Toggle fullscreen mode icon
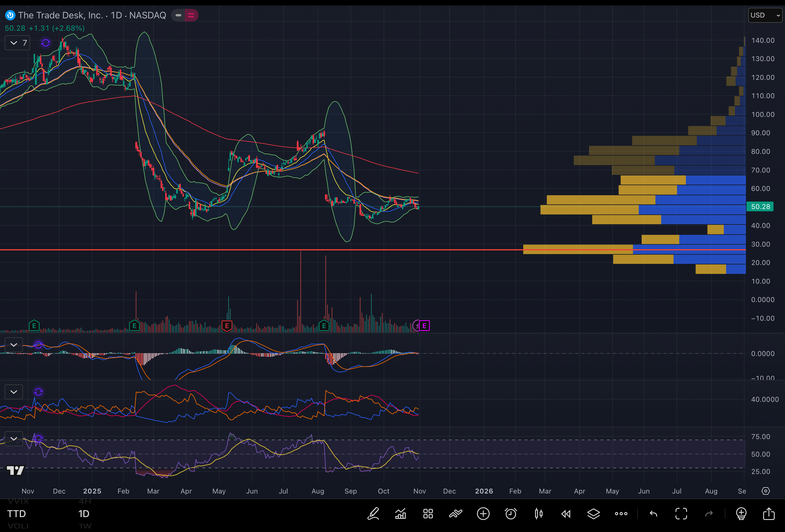 [681, 514]
